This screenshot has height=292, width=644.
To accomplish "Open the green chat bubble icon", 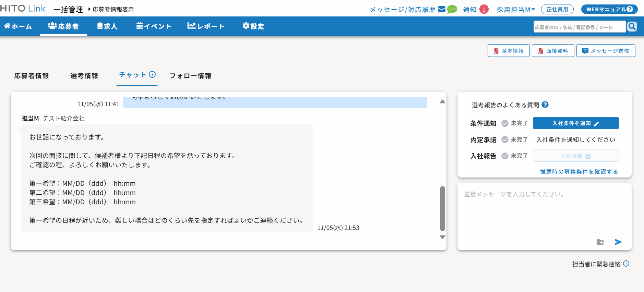I will [x=452, y=9].
